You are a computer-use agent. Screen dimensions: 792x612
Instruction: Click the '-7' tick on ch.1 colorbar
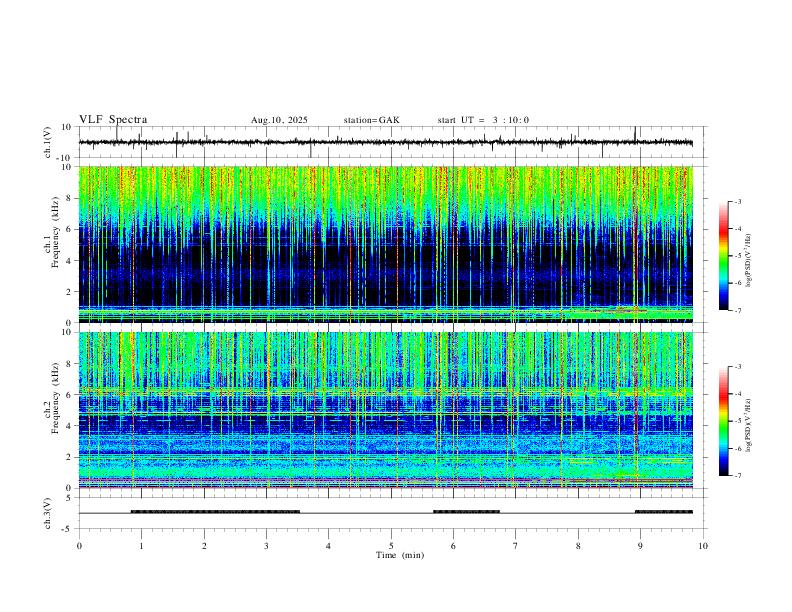[737, 310]
